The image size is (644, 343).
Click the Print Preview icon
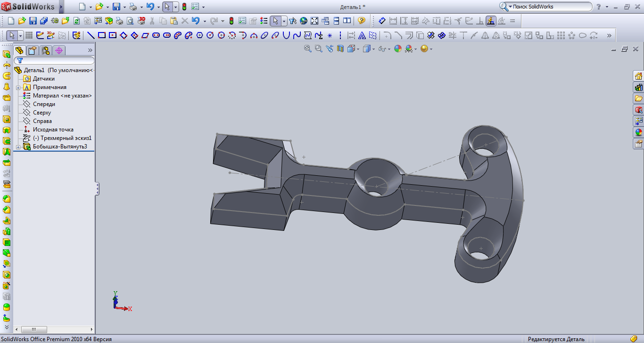click(x=130, y=21)
